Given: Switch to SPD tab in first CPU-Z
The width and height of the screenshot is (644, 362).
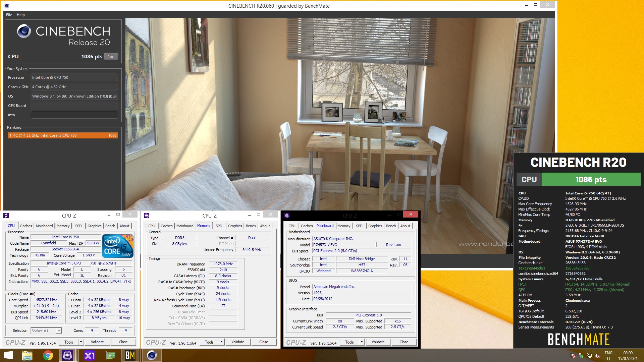Looking at the screenshot, I should click(x=78, y=226).
